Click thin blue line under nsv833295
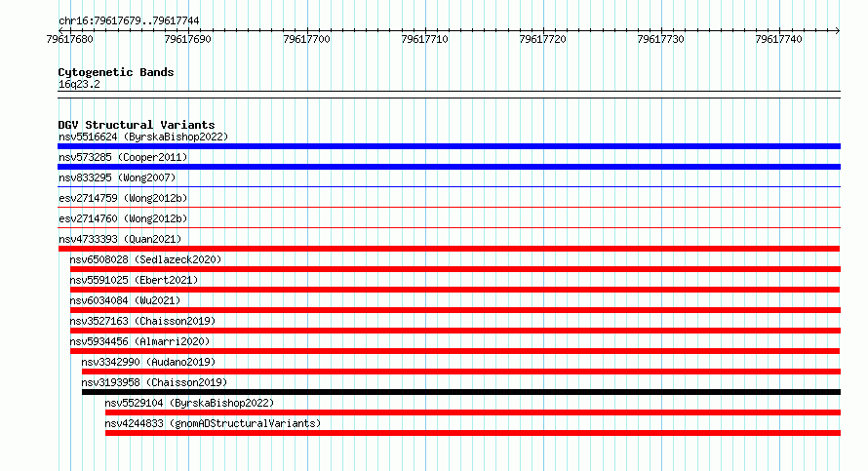The height and width of the screenshot is (471, 868). point(449,187)
